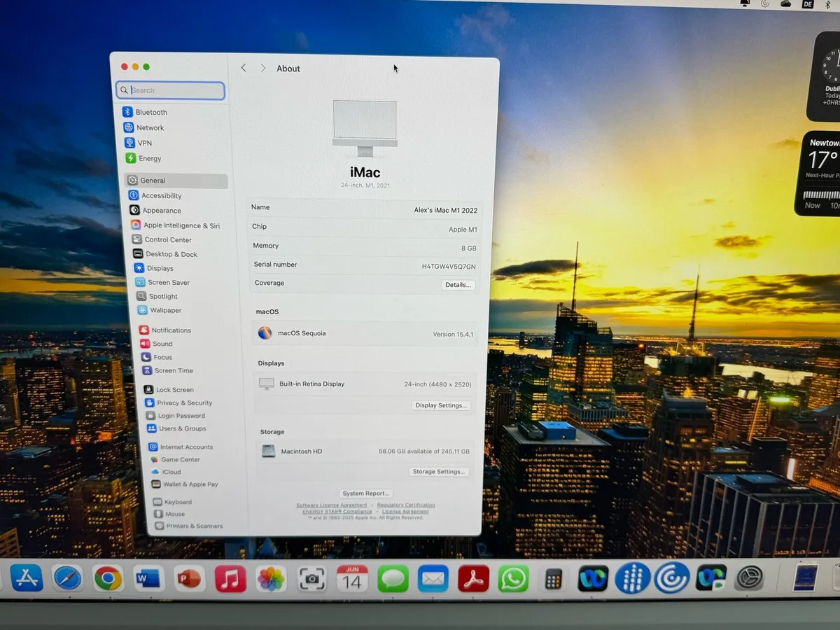
Task: Open Wallpaper settings
Action: coord(160,310)
